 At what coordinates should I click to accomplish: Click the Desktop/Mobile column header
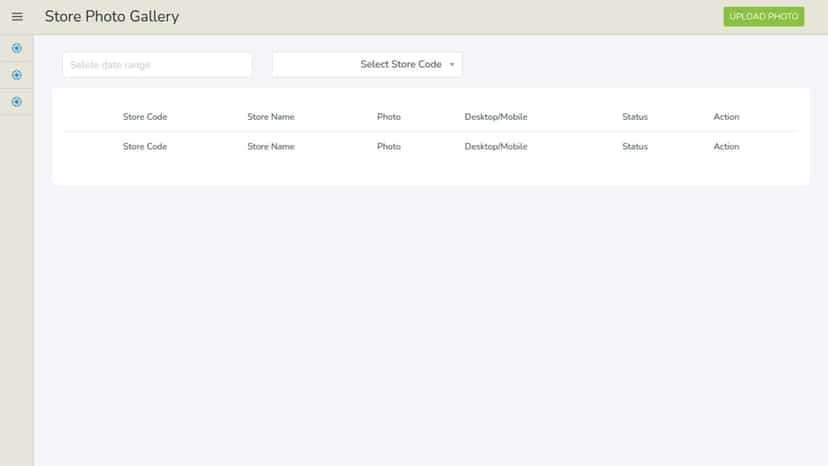[496, 117]
